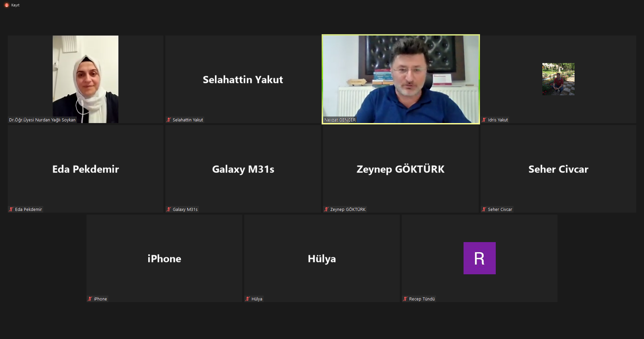Click the small 'Idris Yakut' name label
The height and width of the screenshot is (339, 644).
click(x=498, y=120)
